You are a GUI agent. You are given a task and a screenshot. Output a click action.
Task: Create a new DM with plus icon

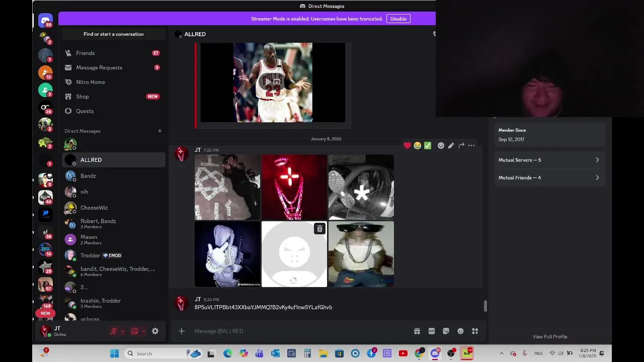[x=159, y=131]
